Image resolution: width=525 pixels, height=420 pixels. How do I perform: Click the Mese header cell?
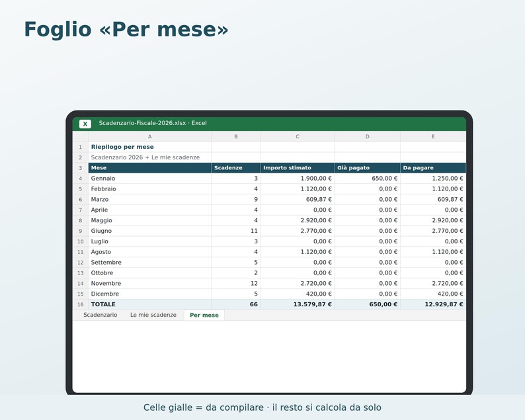tap(149, 168)
